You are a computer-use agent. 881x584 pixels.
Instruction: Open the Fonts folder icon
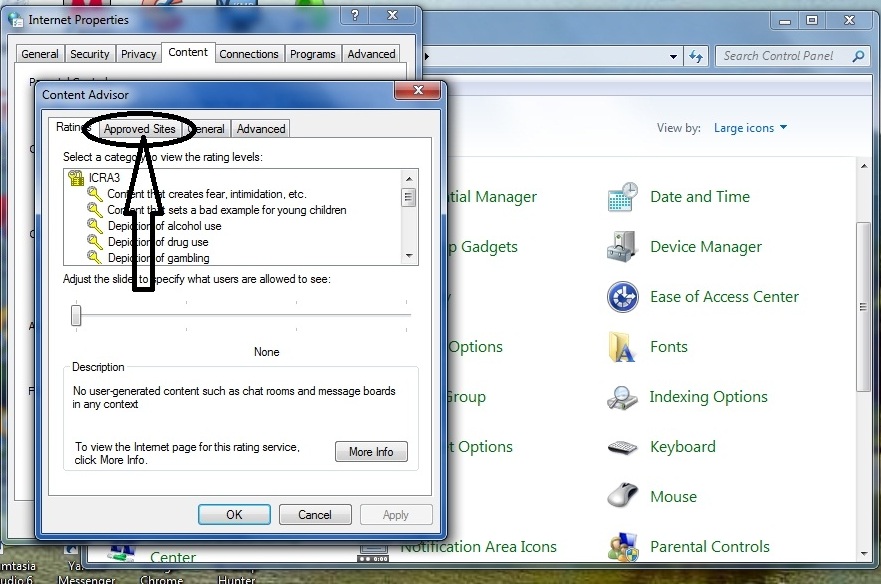coord(623,347)
